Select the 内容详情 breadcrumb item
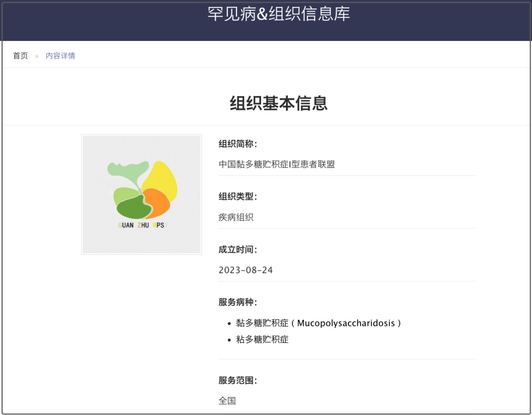 (x=60, y=56)
